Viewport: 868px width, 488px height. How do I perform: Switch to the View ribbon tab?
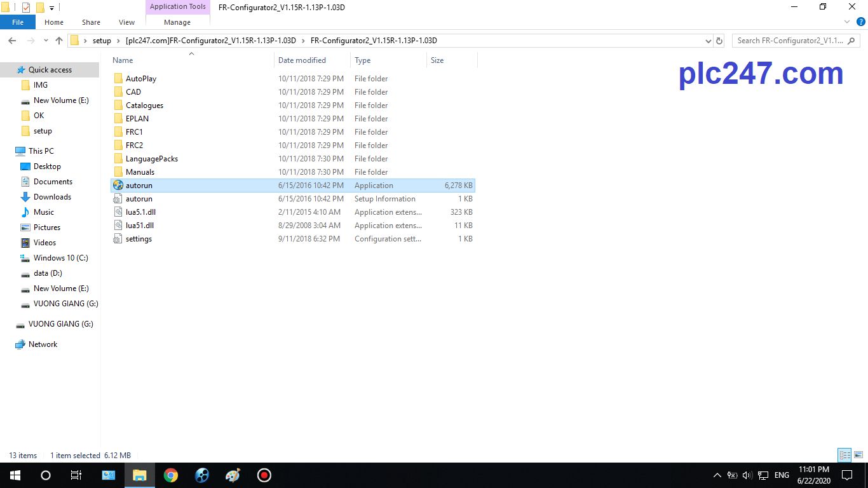126,22
